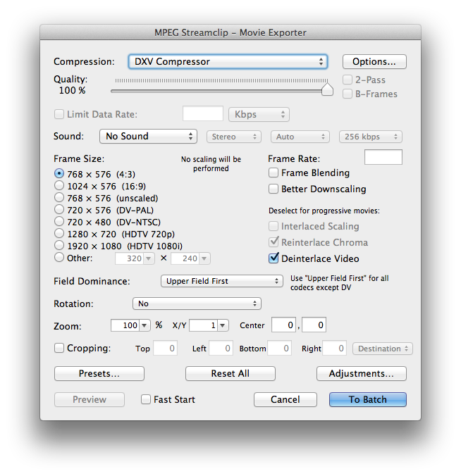The image size is (461, 476).
Task: Click the Preview button
Action: [x=90, y=399]
